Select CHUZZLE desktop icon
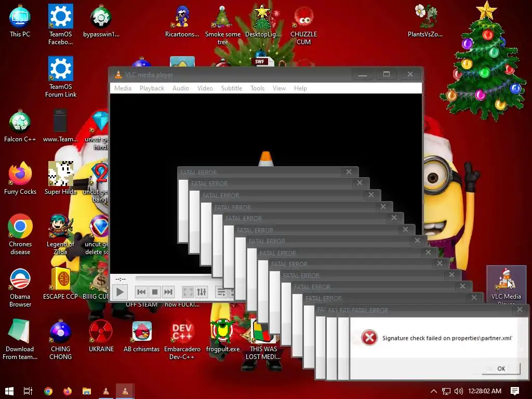The height and width of the screenshot is (399, 532). click(303, 25)
